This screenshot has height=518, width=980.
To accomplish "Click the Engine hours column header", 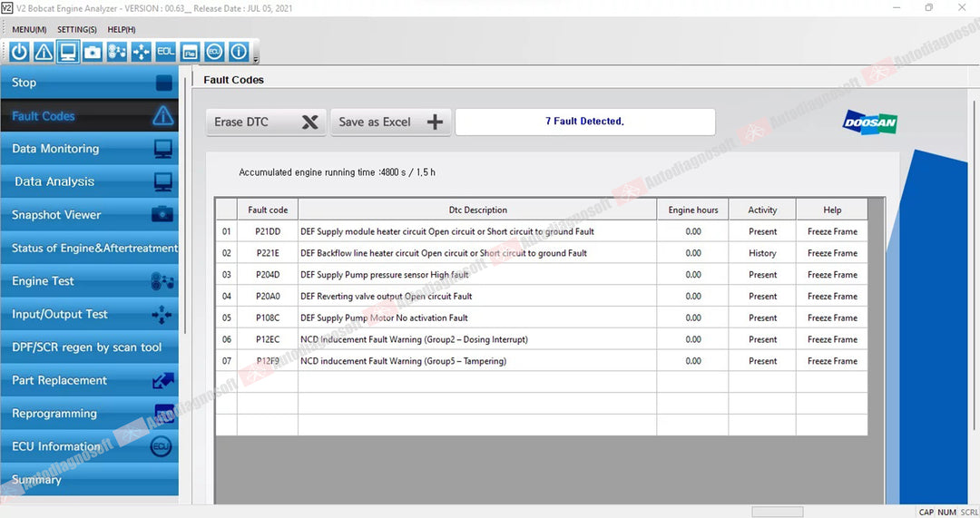I will [693, 210].
